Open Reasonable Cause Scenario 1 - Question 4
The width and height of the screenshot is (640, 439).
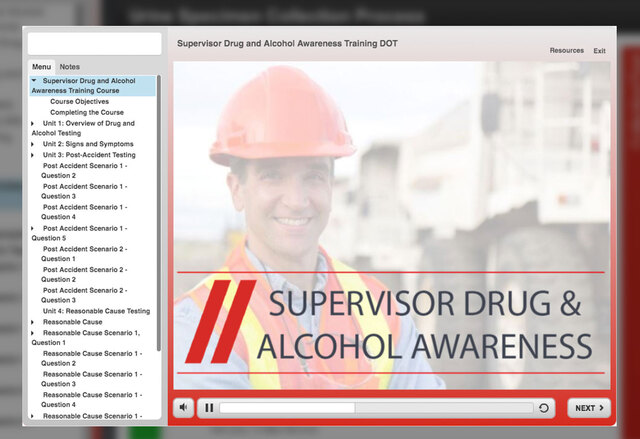click(91, 400)
